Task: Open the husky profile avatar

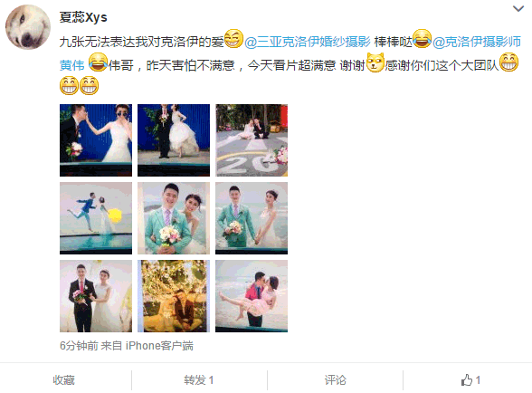Action: [x=28, y=27]
